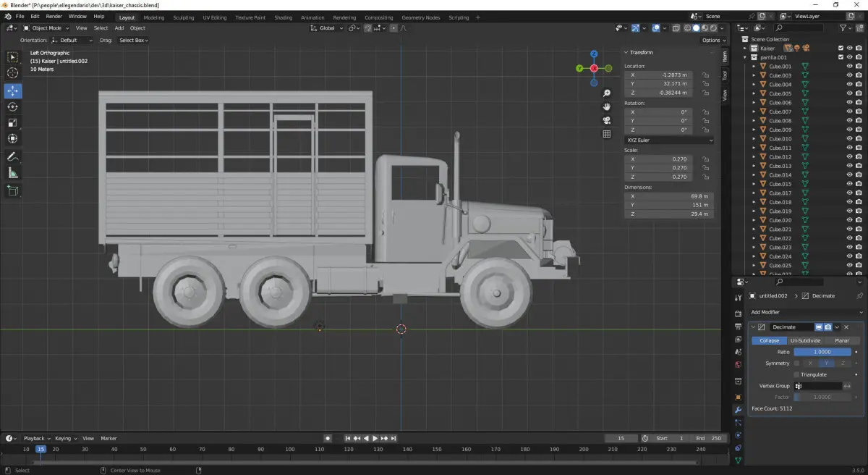Pick the Add Cube tool
868x475 pixels.
click(x=13, y=191)
